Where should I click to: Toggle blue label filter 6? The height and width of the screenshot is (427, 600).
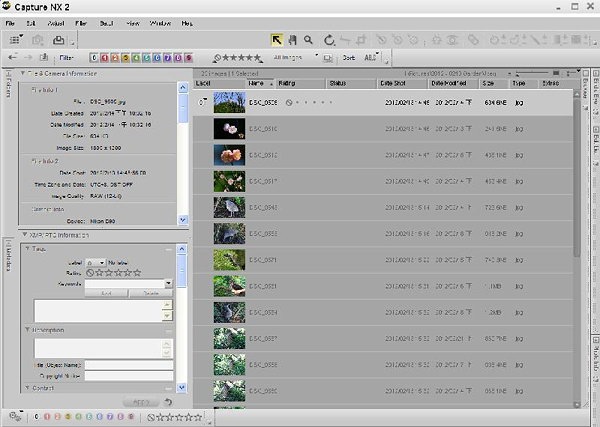(x=157, y=58)
